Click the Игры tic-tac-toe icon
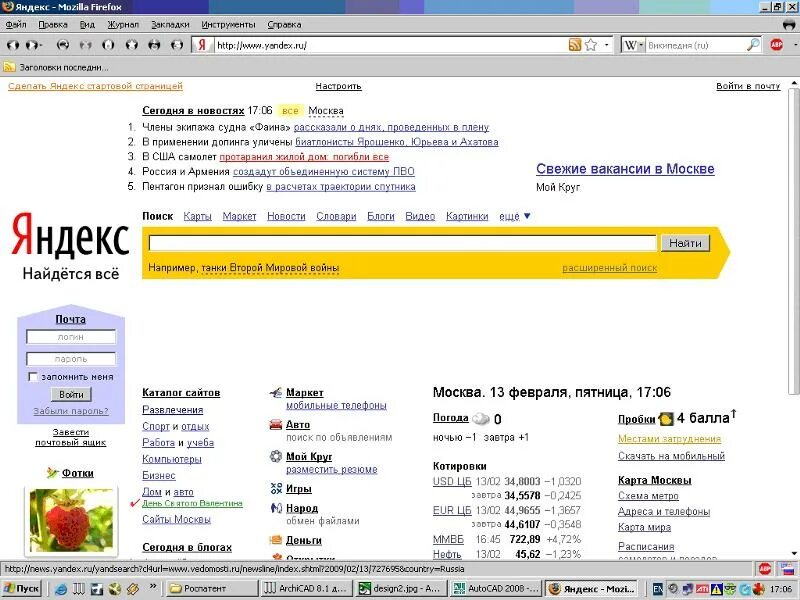The width and height of the screenshot is (800, 600). point(276,488)
